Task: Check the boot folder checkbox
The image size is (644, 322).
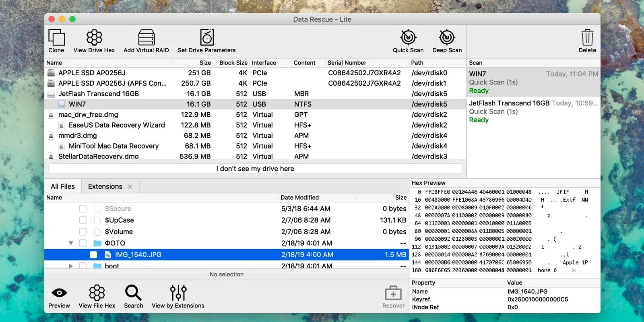Action: [83, 266]
